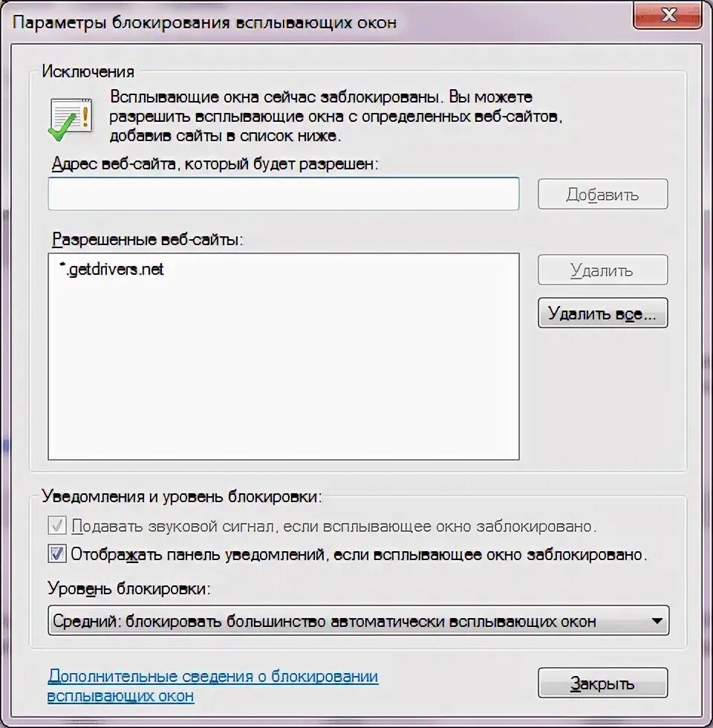Click empty area of allowed websites list
The width and height of the screenshot is (713, 728).
[283, 371]
